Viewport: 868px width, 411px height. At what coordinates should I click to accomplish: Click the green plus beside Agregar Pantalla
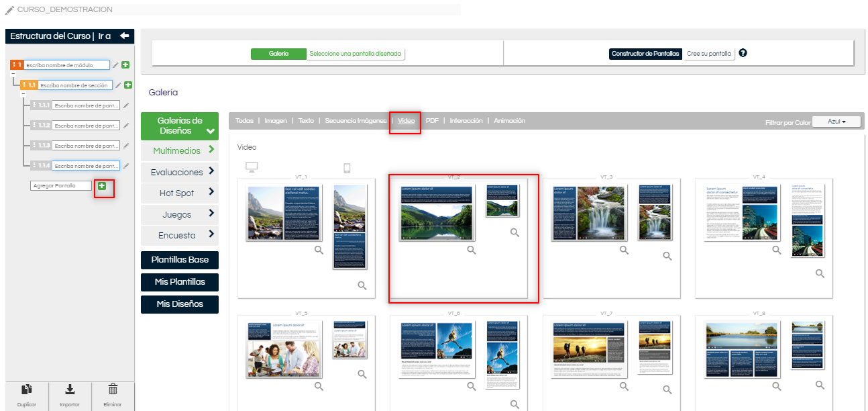pos(102,186)
